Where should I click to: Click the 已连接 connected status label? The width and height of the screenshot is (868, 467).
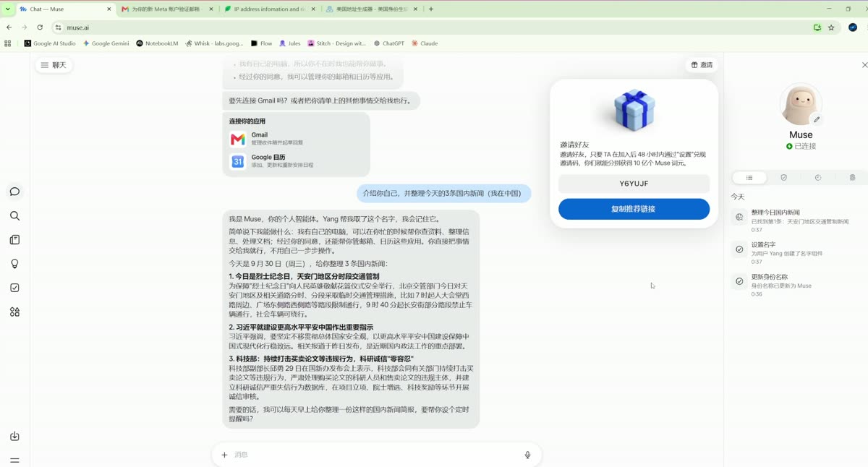tap(801, 146)
